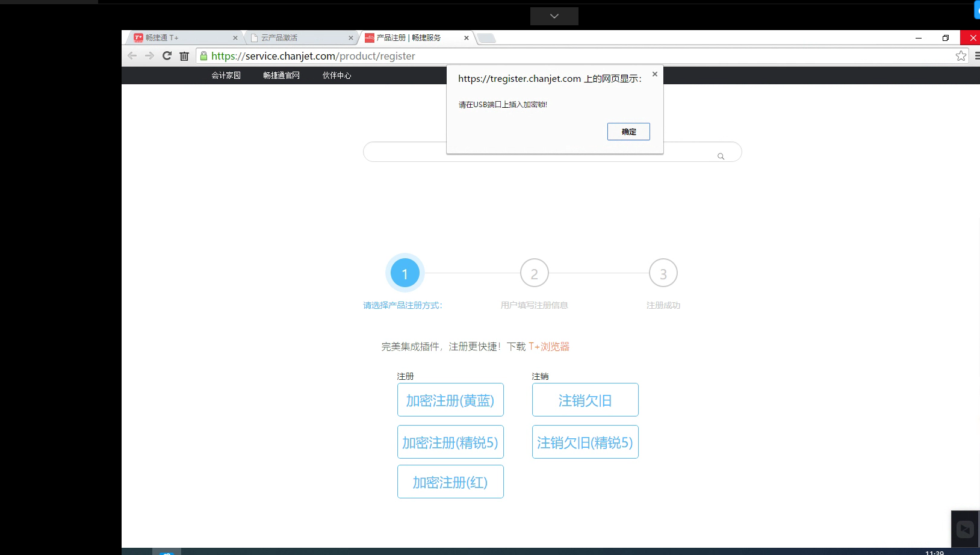The width and height of the screenshot is (980, 555).
Task: Bookmark page with the star icon
Action: pyautogui.click(x=961, y=56)
